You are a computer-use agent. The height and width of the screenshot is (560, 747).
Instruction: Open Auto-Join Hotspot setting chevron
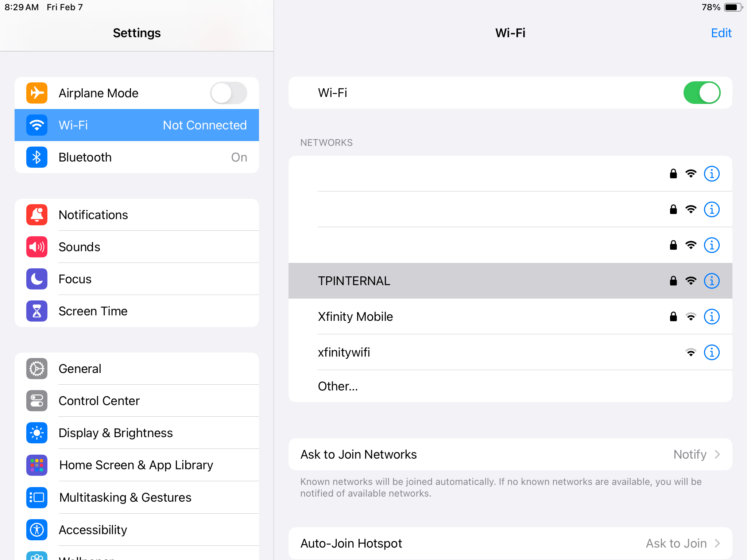coord(717,543)
